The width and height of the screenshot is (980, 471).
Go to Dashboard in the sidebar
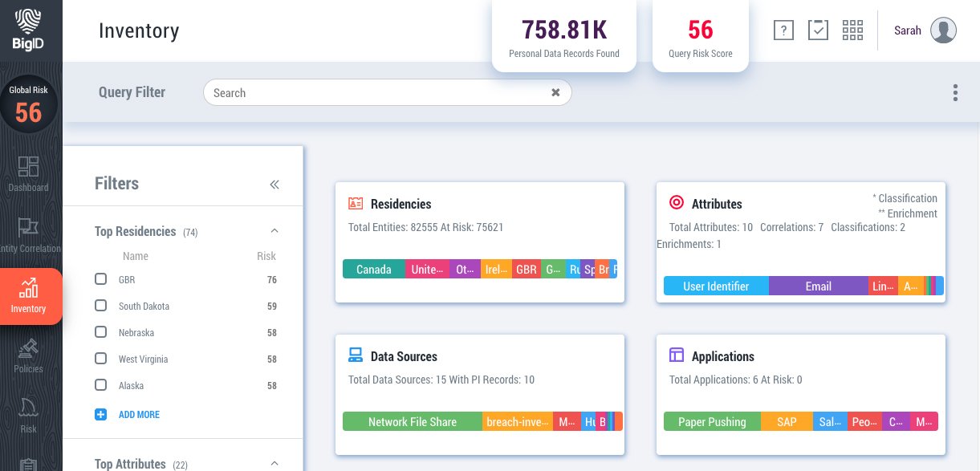pos(28,173)
